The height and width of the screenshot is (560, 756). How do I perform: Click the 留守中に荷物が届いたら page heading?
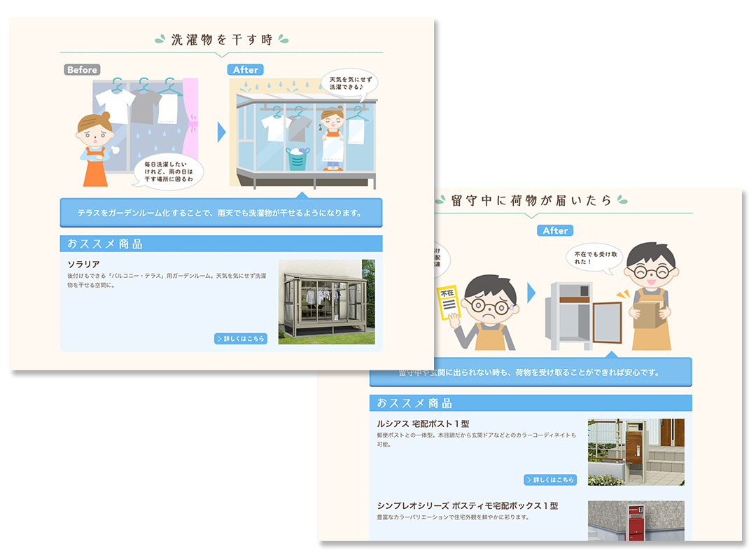coord(531,200)
